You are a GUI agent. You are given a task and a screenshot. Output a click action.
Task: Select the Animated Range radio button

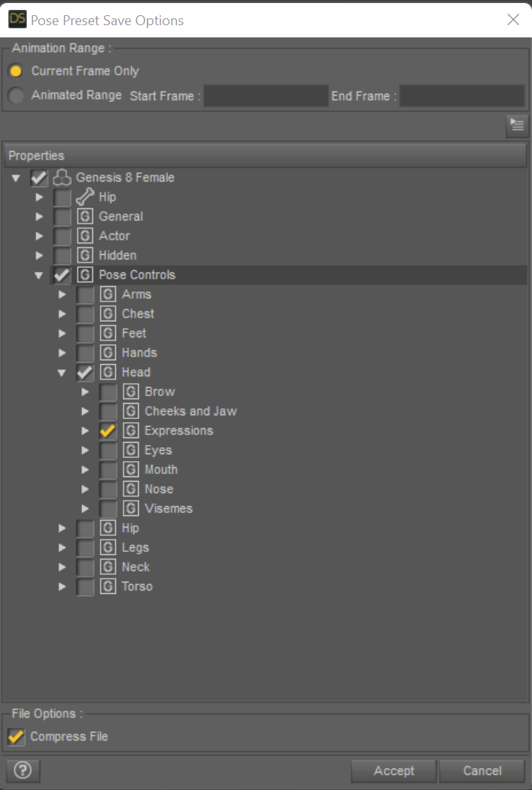[x=16, y=95]
